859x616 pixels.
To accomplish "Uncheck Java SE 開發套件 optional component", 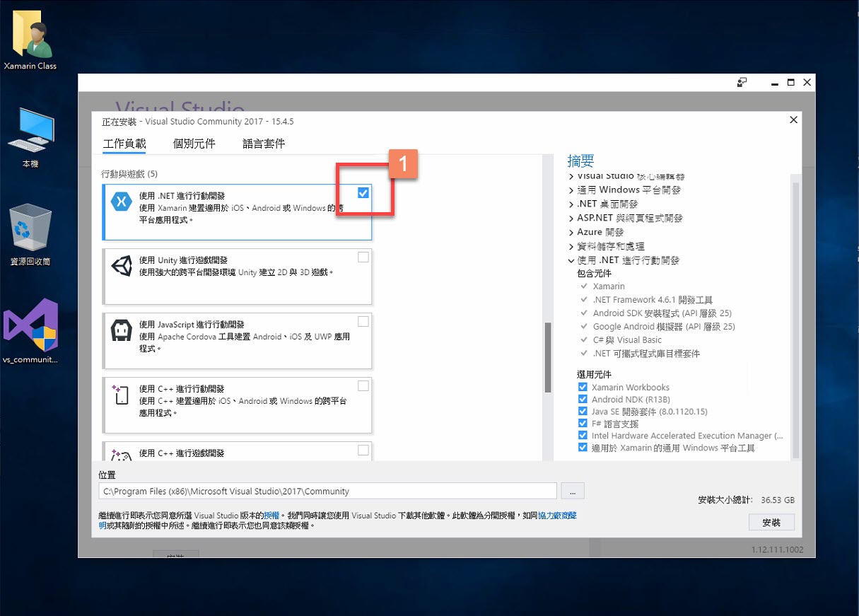I will pos(583,411).
